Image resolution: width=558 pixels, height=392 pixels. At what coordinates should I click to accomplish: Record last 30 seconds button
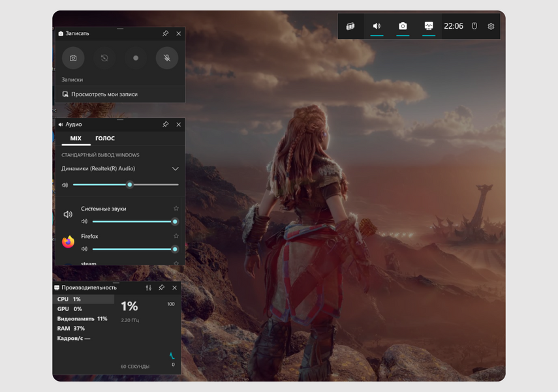coord(104,58)
